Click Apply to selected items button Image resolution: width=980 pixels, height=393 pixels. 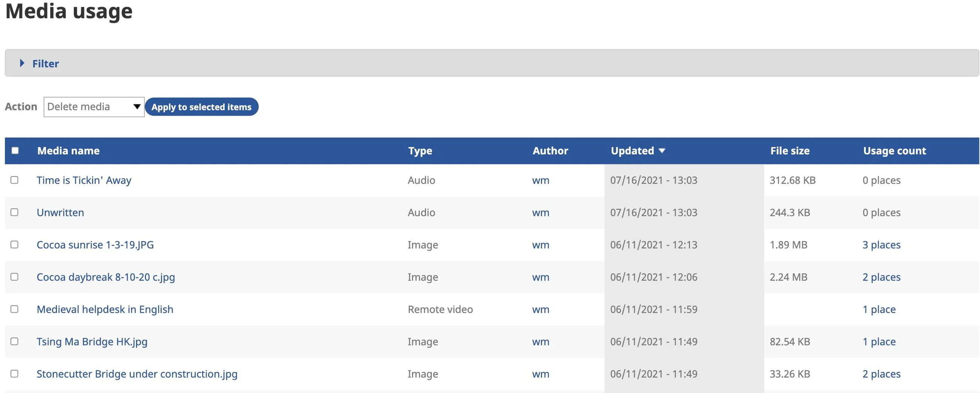point(201,107)
